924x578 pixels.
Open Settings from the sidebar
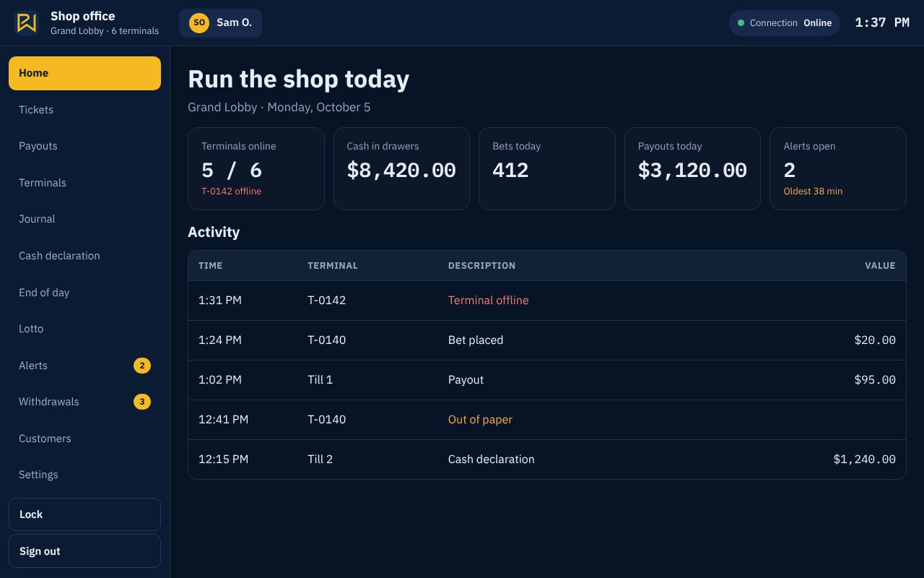tap(84, 475)
